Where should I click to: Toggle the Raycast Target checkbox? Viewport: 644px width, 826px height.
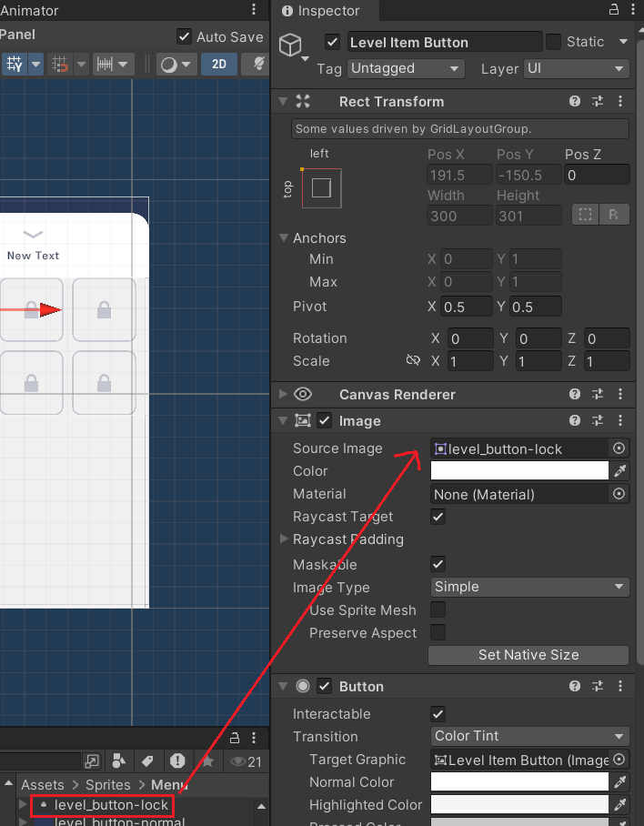coord(438,517)
